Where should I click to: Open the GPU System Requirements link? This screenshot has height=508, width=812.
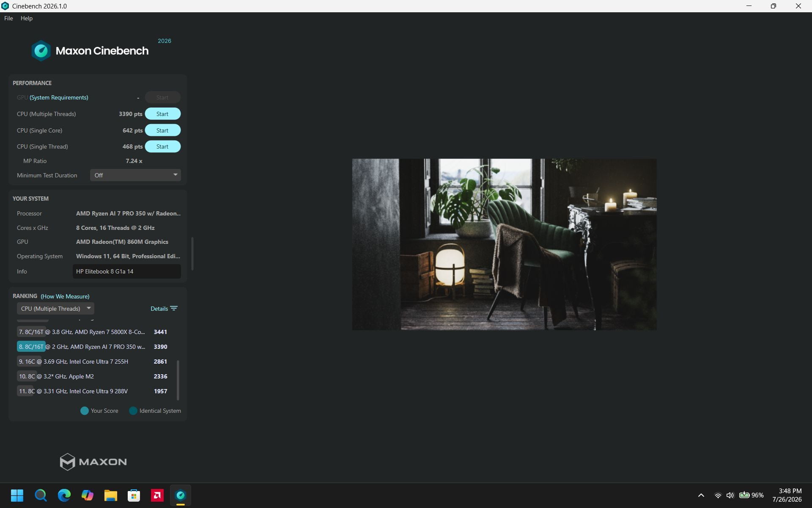59,97
